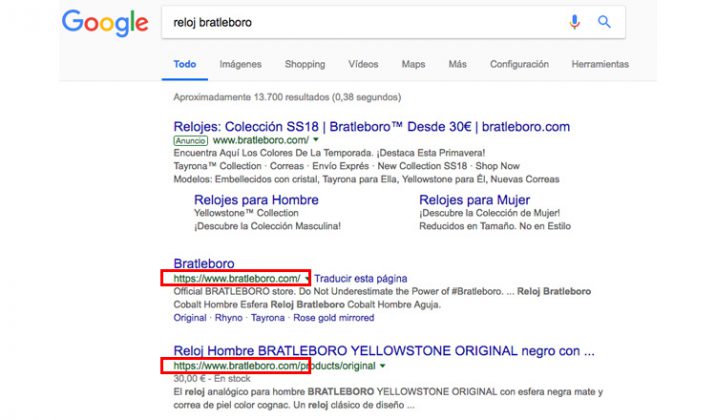Screen dimensions: 716x420
Task: Expand the arrow next to products/original URL
Action: pos(383,367)
